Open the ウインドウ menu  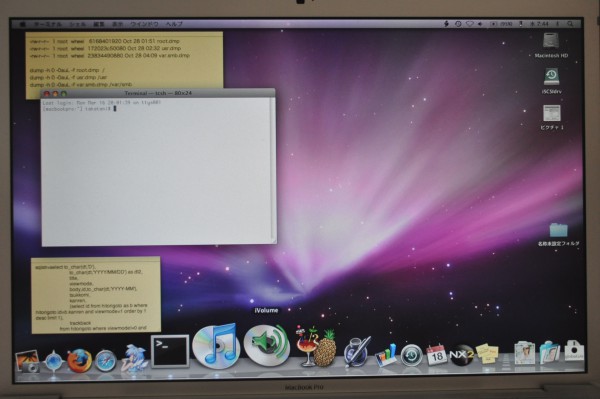[144, 24]
